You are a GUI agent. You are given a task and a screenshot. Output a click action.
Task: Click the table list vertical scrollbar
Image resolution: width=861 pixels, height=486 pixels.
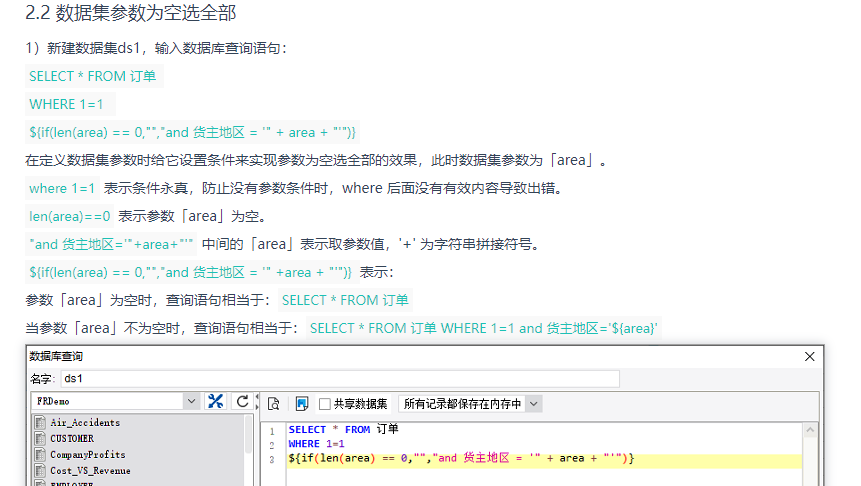pos(249,434)
